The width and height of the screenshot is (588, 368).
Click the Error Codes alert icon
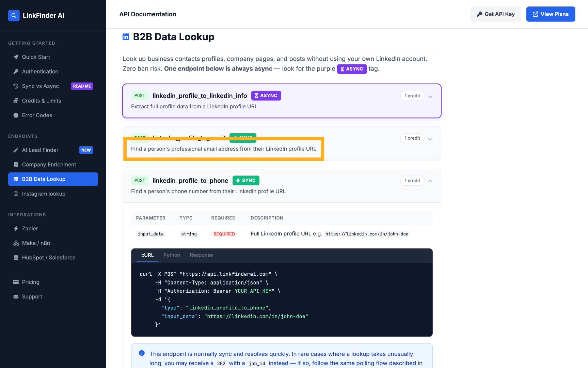click(16, 116)
